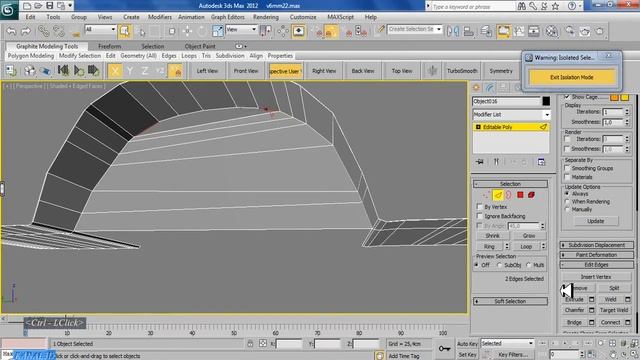Open Create Selection Set dropdown

(414, 29)
